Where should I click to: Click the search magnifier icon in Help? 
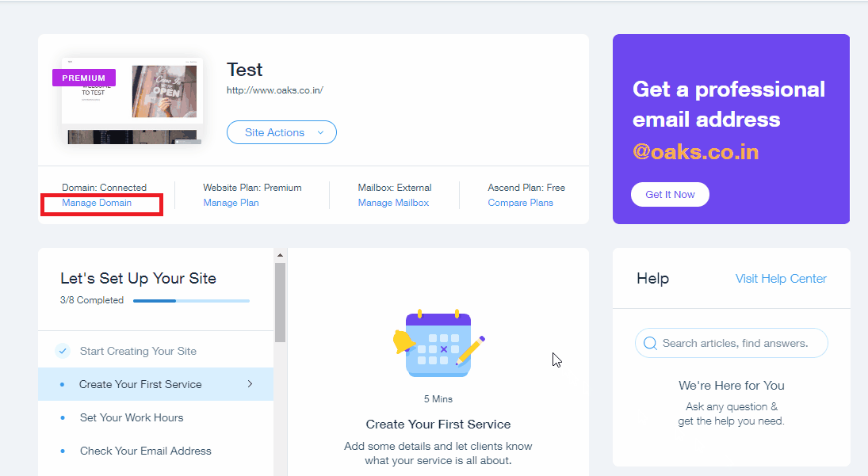pyautogui.click(x=650, y=343)
